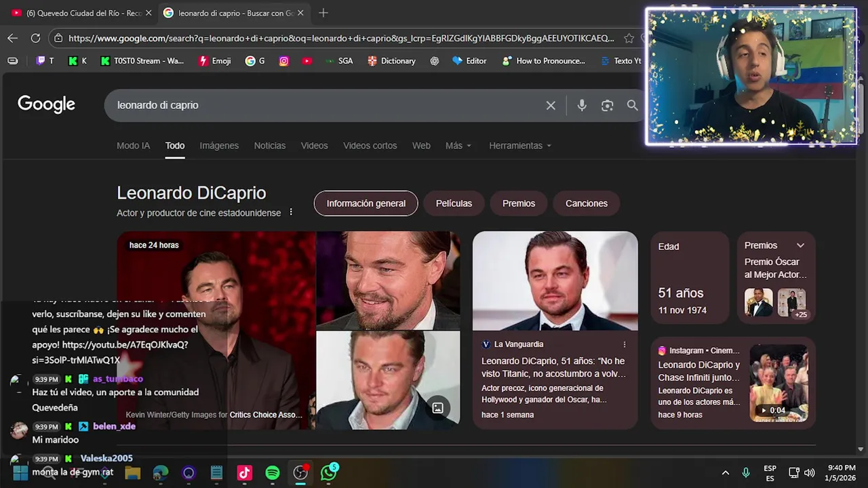Expand the Más dropdown
Screen dimensions: 868x488
(x=458, y=146)
